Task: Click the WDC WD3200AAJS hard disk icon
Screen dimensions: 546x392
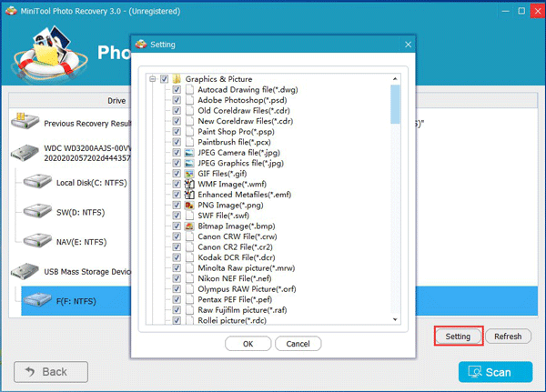Action: 25,153
